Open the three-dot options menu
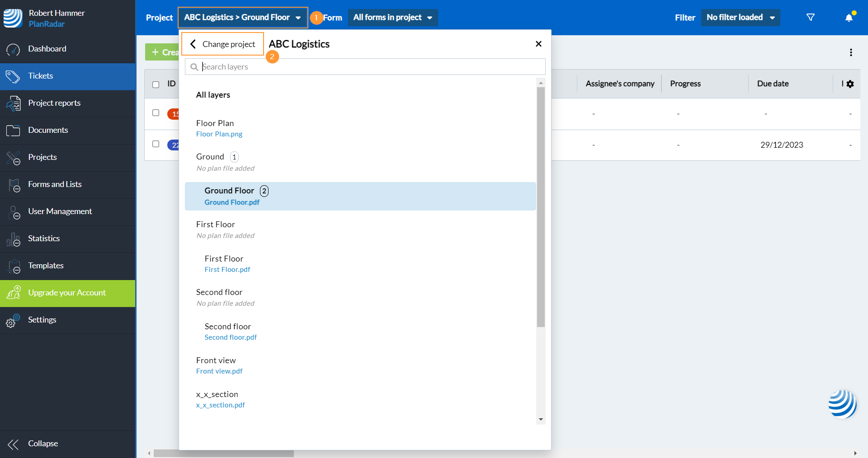Viewport: 868px width, 458px height. coord(851,52)
